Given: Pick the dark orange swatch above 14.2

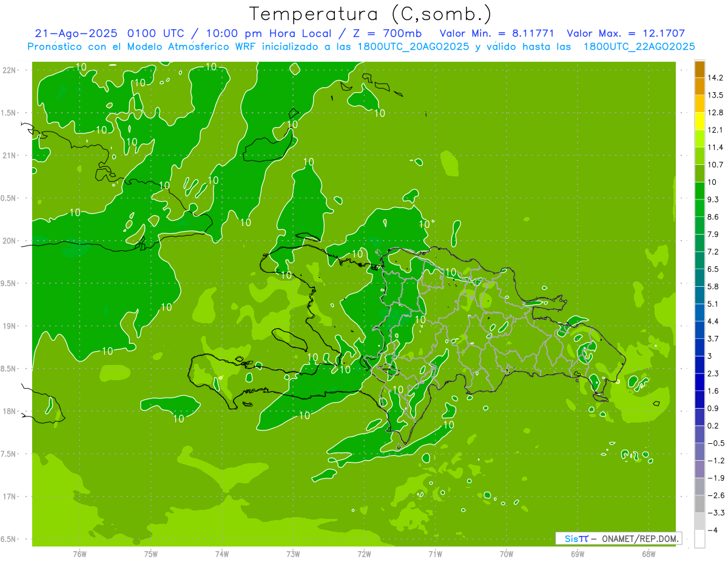Looking at the screenshot, I should tap(699, 69).
